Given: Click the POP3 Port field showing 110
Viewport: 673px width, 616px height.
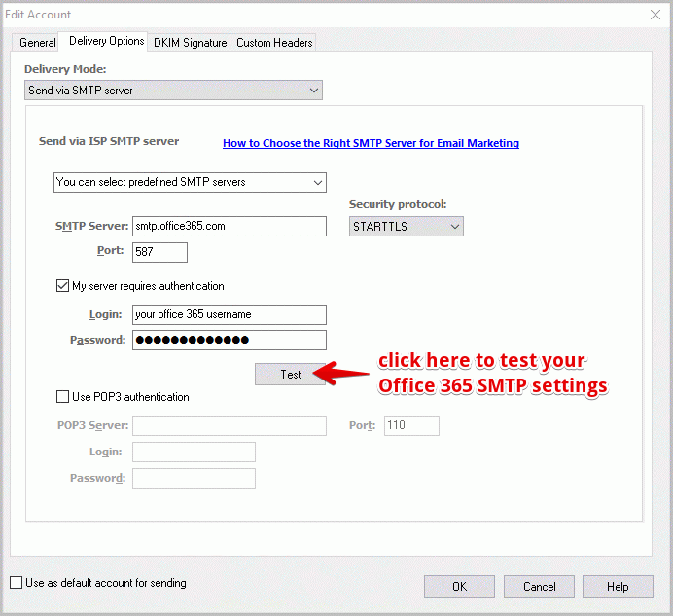Looking at the screenshot, I should point(411,425).
